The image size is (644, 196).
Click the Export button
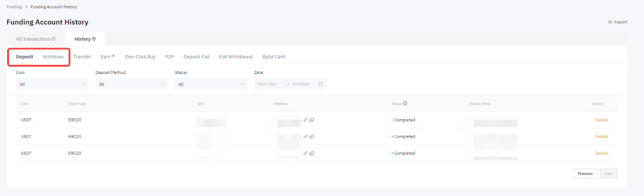pos(617,22)
